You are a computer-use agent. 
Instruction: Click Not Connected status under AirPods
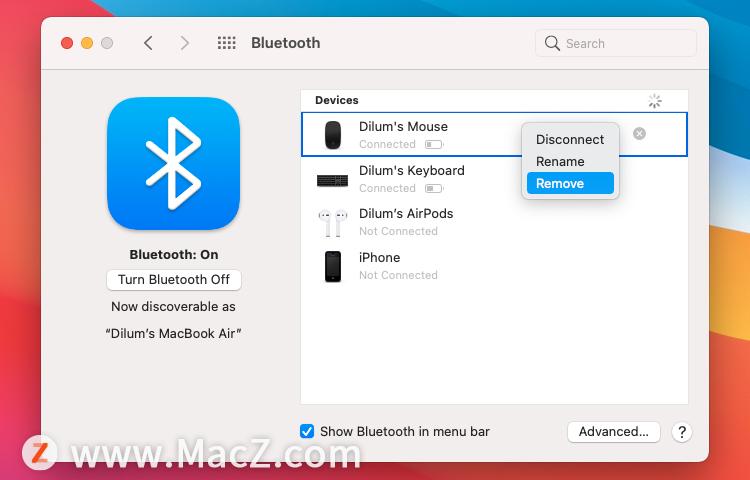click(398, 231)
